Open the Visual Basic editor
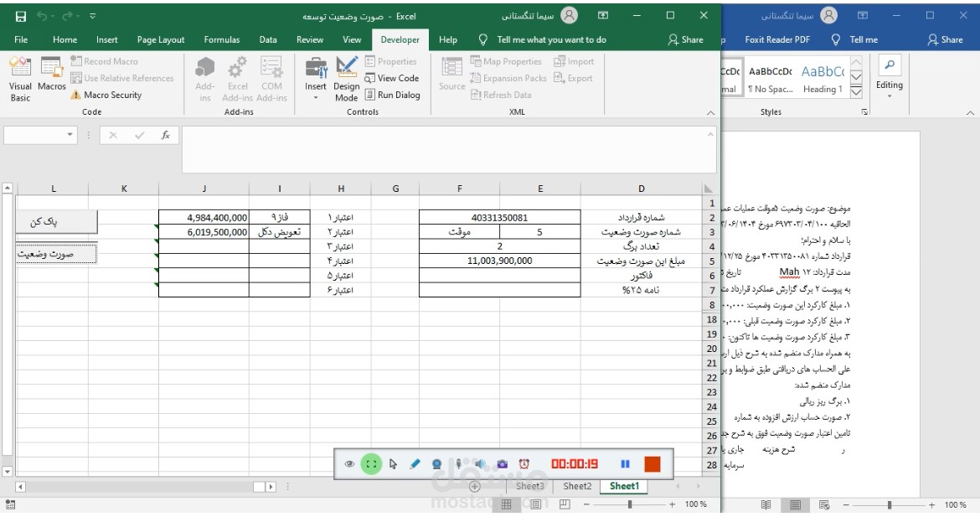Screen dimensions: 980x522 tap(20, 79)
